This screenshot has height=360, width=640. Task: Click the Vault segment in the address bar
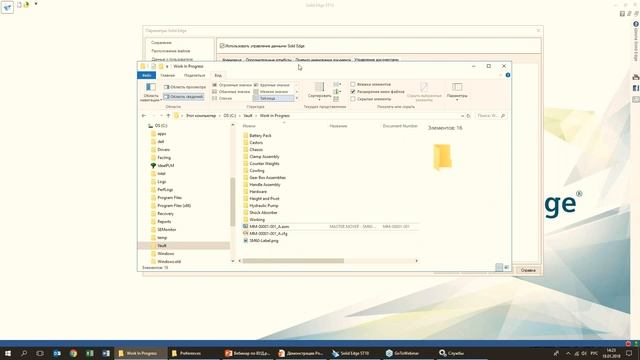tap(248, 116)
